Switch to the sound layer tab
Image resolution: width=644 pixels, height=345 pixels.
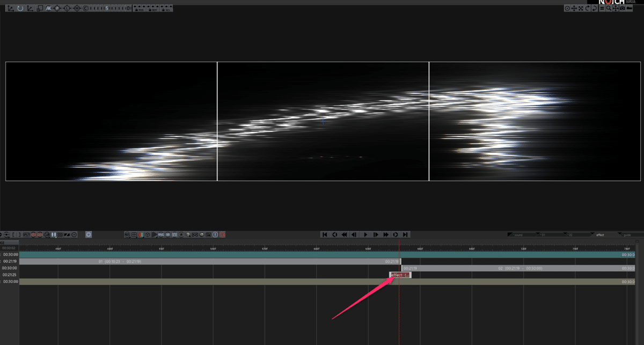click(518, 235)
